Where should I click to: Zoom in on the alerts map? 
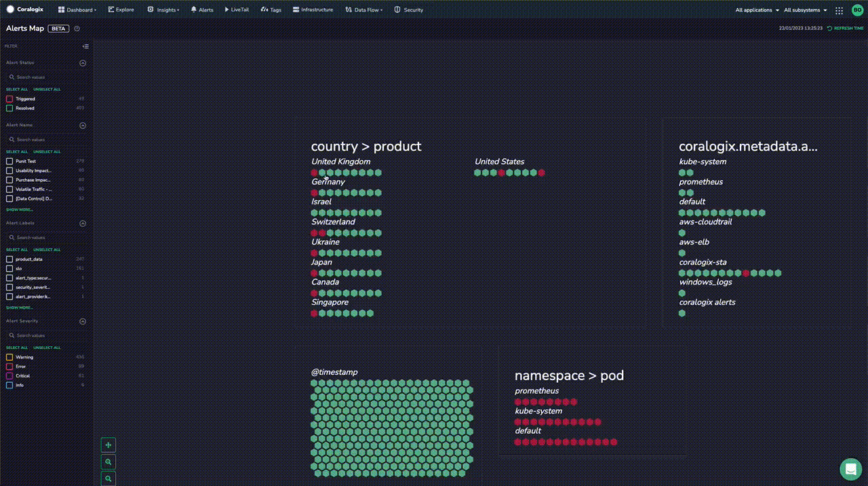click(x=108, y=462)
